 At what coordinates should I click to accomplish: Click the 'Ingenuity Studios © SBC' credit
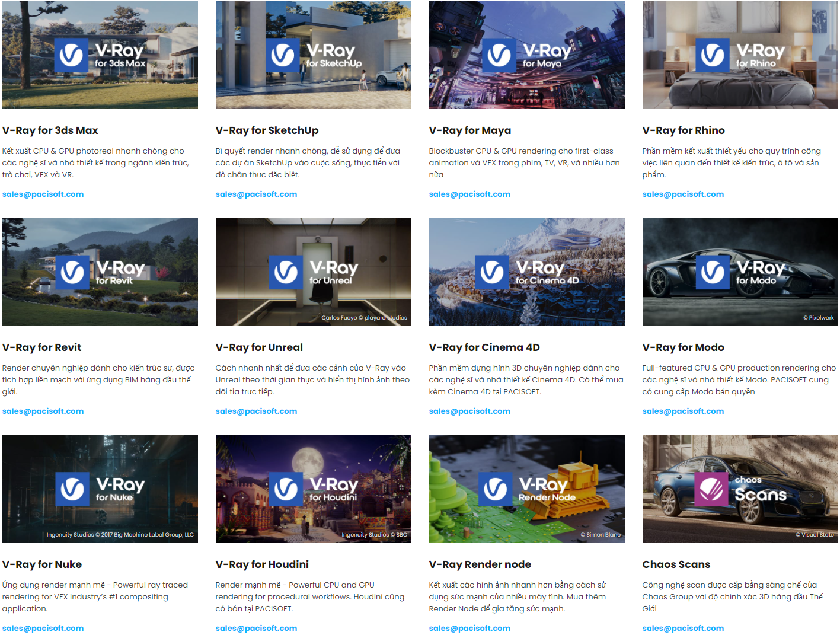tap(375, 535)
